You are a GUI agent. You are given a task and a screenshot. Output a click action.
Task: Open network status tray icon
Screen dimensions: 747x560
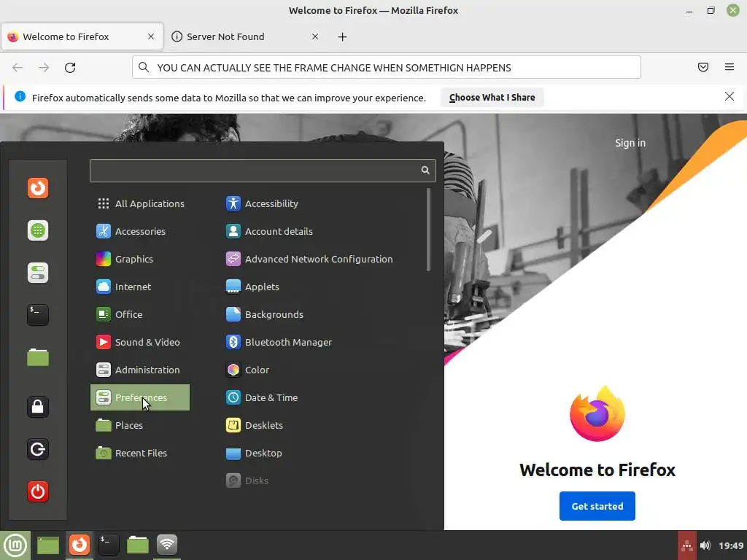click(x=687, y=545)
